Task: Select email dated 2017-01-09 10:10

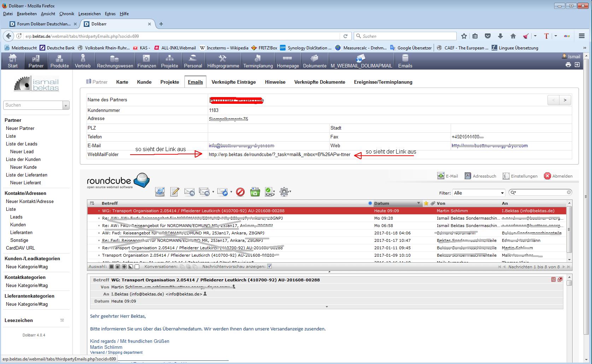Action: [327, 255]
